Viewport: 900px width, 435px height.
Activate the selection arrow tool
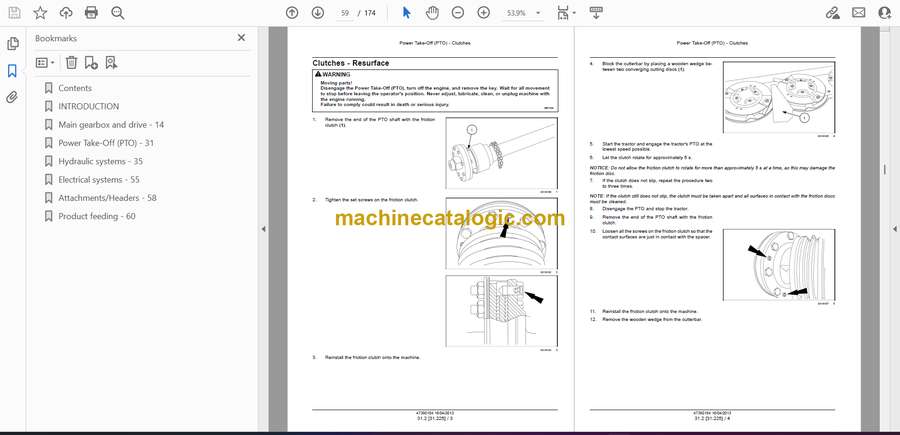406,13
